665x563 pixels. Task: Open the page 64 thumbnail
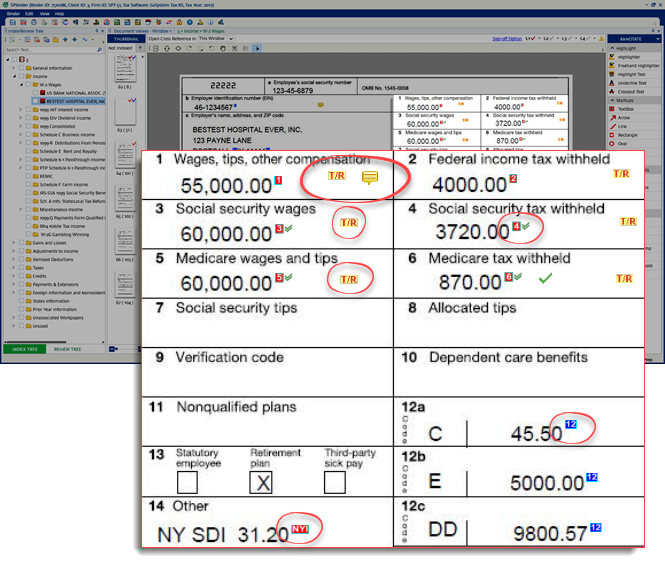coord(125,156)
